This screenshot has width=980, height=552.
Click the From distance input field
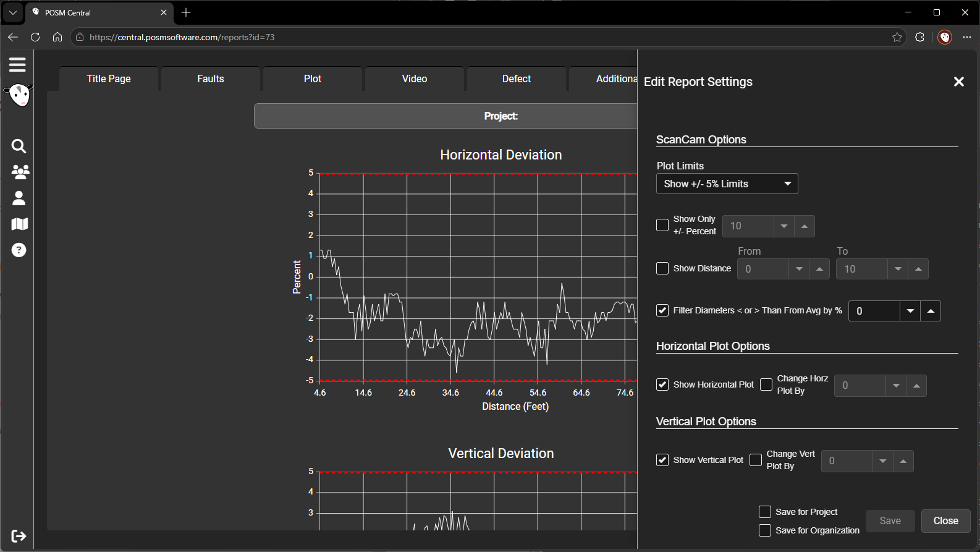click(x=763, y=269)
